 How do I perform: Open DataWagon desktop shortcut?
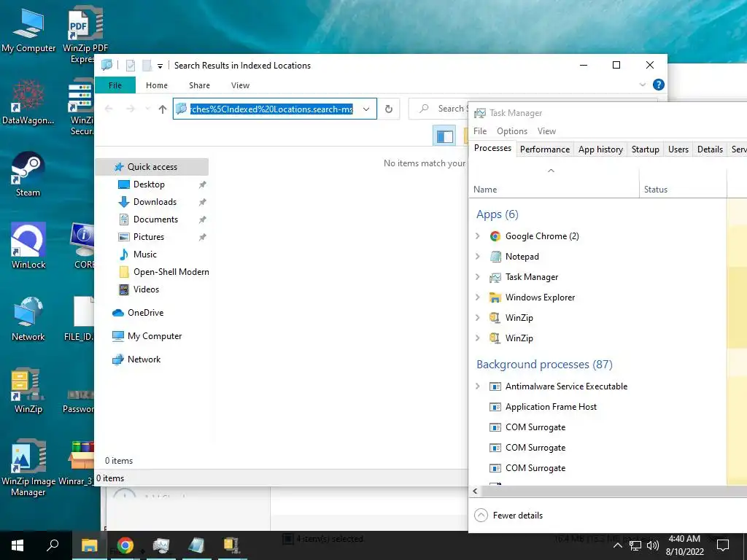click(x=28, y=102)
